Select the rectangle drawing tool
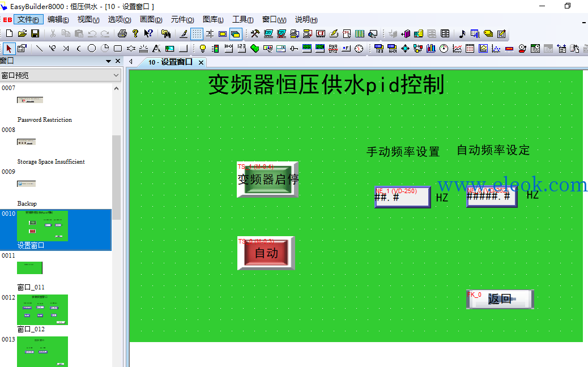This screenshot has height=367, width=588. (x=118, y=48)
